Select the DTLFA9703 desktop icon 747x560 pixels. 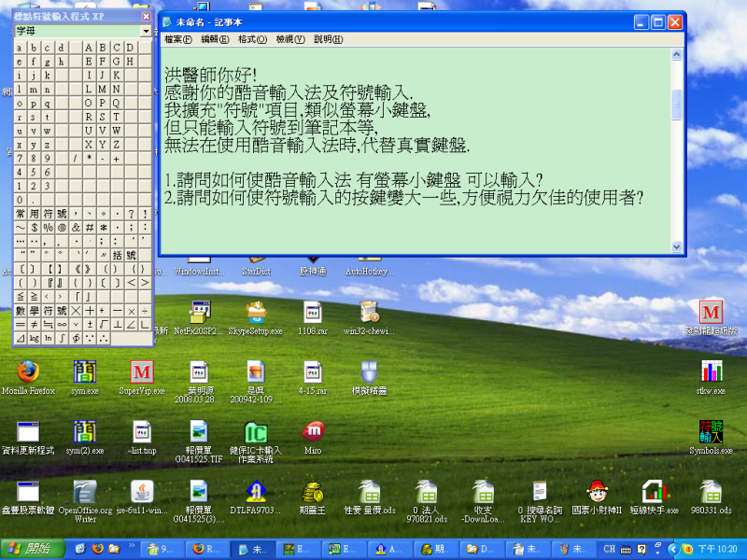(x=255, y=491)
